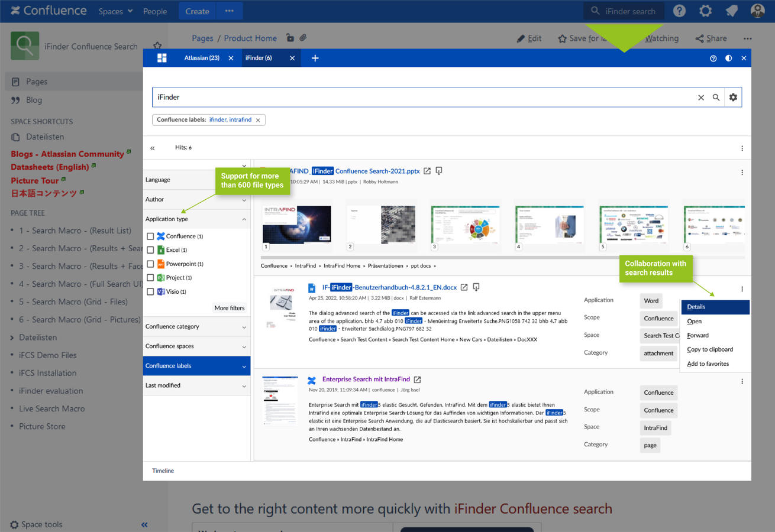The width and height of the screenshot is (775, 532).
Task: Switch to the Atlassian (23) tab
Action: point(202,58)
